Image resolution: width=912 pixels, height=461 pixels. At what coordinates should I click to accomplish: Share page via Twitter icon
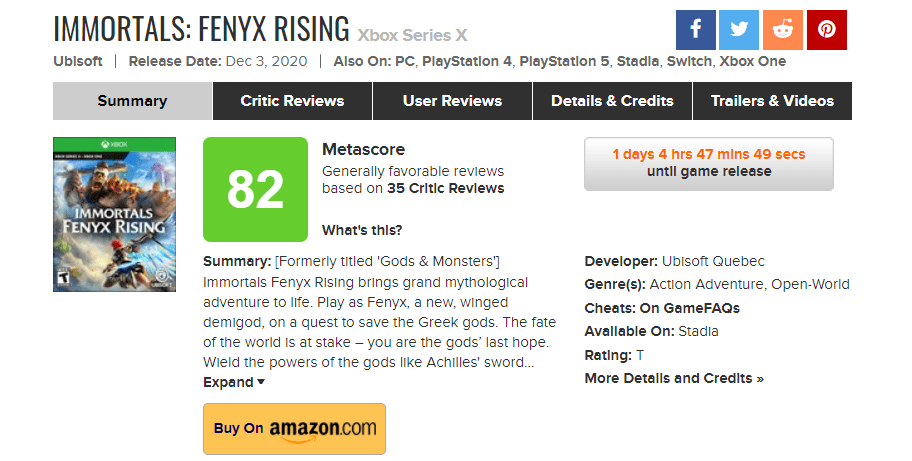739,30
